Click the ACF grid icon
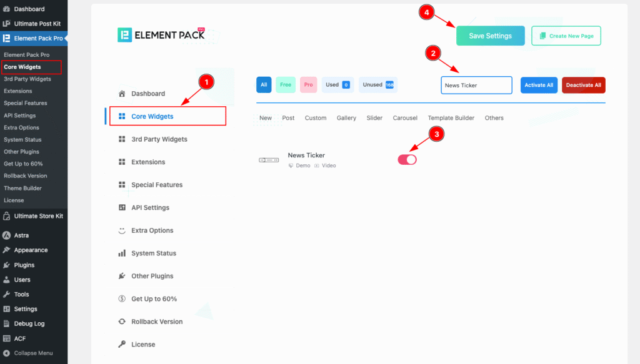Viewport: 640px width, 364px height. (6, 338)
